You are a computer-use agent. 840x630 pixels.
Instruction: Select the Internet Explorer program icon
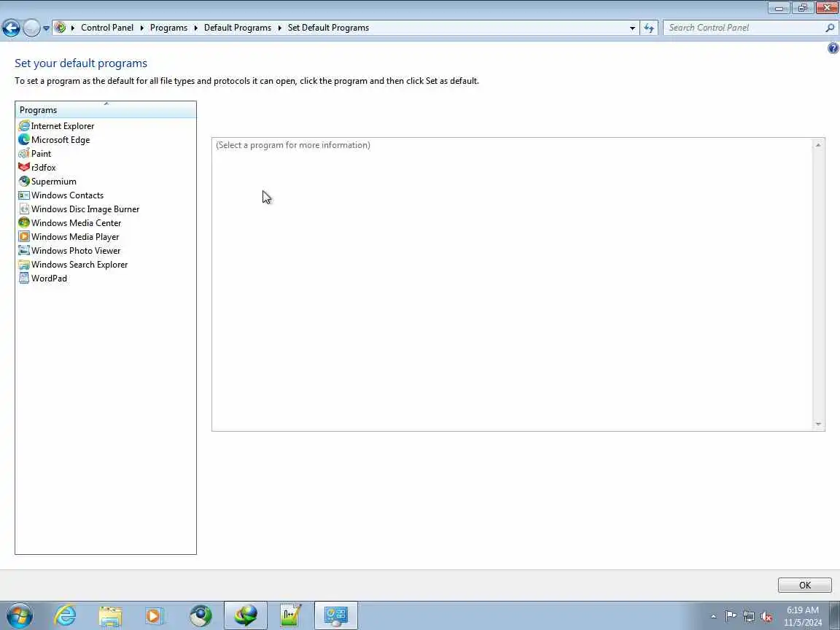[24, 126]
